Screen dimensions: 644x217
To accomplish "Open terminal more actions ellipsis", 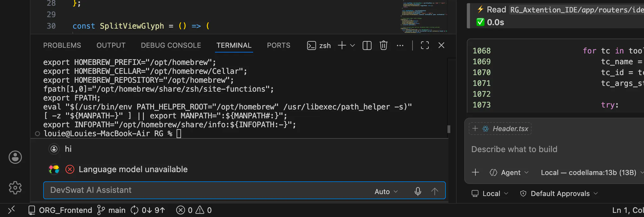I will point(400,45).
